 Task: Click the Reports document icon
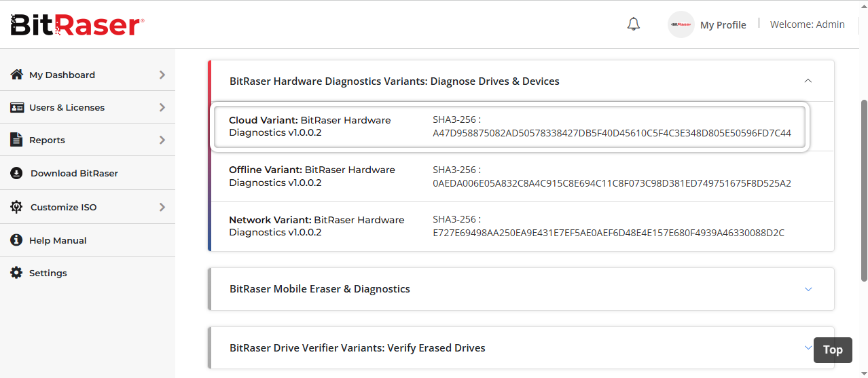pos(17,140)
